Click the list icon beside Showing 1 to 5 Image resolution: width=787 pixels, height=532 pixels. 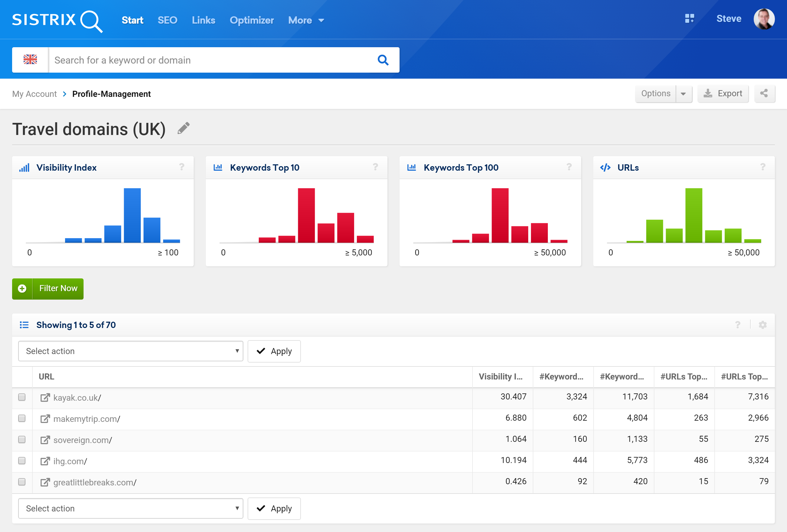(x=24, y=325)
